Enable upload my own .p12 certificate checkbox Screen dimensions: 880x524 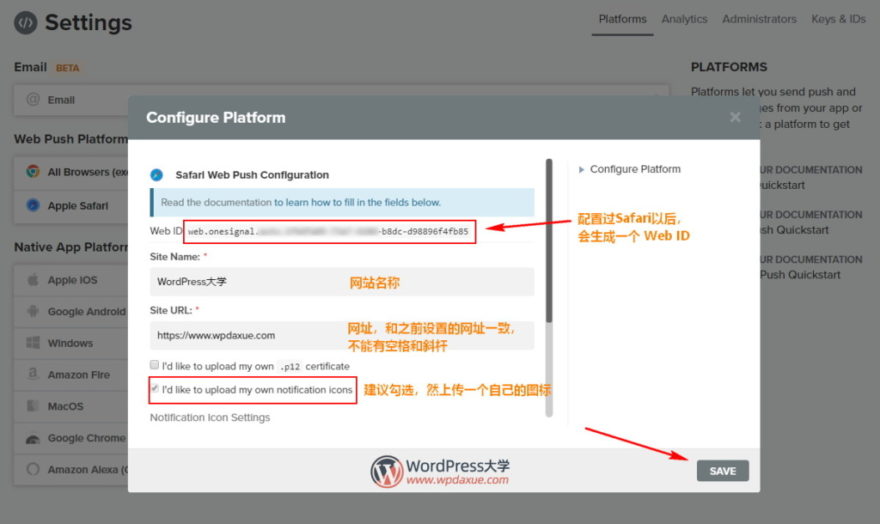(x=154, y=366)
